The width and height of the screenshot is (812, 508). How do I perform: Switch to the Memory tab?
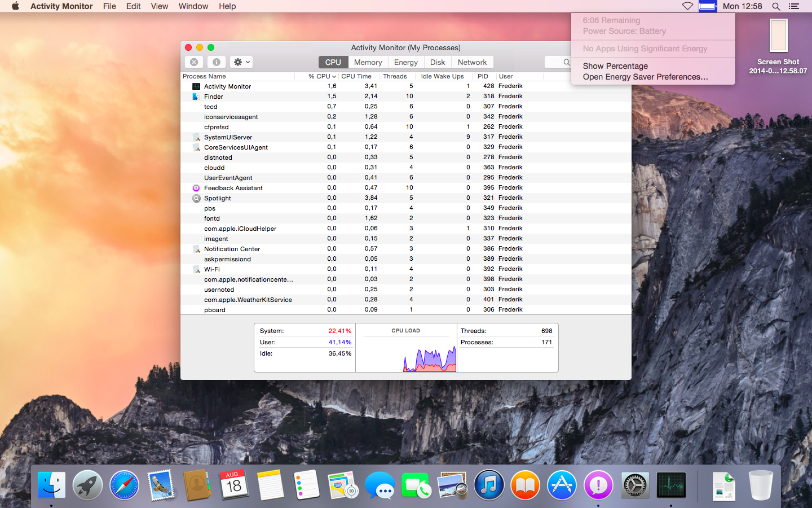point(368,62)
